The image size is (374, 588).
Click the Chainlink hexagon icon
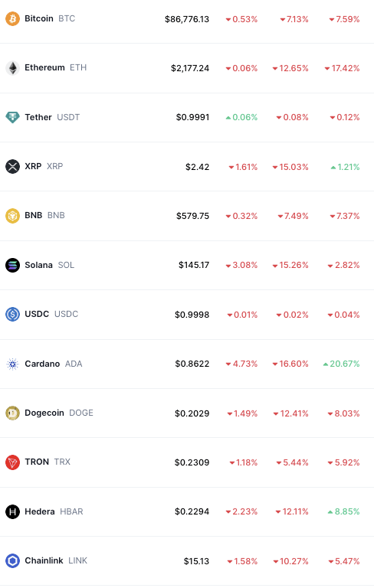tap(12, 560)
